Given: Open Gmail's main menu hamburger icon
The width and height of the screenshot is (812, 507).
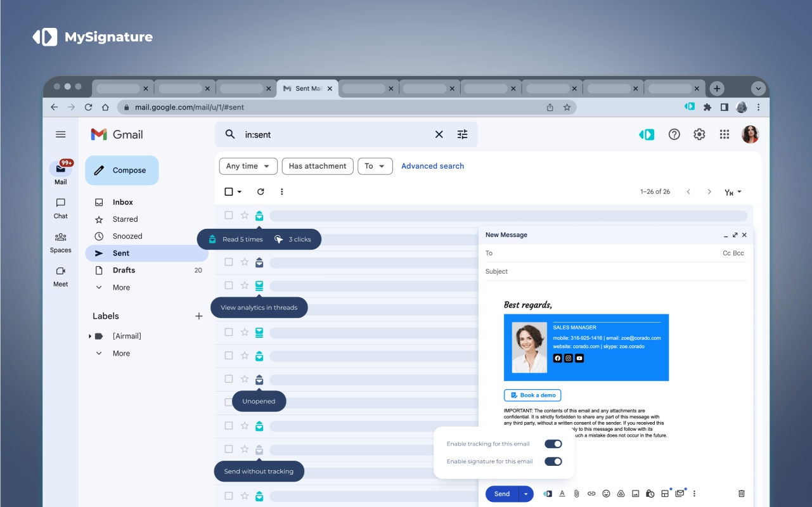Looking at the screenshot, I should 61,134.
